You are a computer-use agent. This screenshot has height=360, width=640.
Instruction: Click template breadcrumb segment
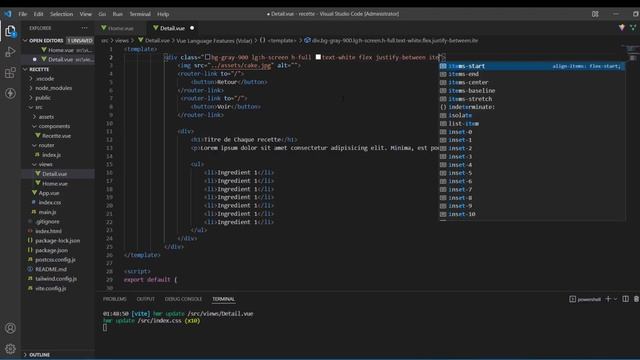(x=282, y=40)
